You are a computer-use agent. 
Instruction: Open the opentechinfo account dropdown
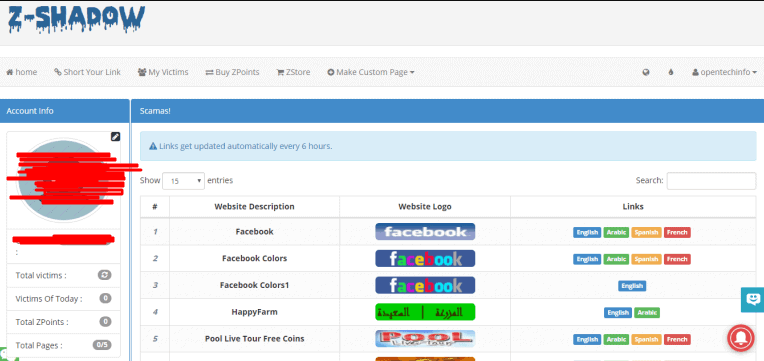[725, 72]
